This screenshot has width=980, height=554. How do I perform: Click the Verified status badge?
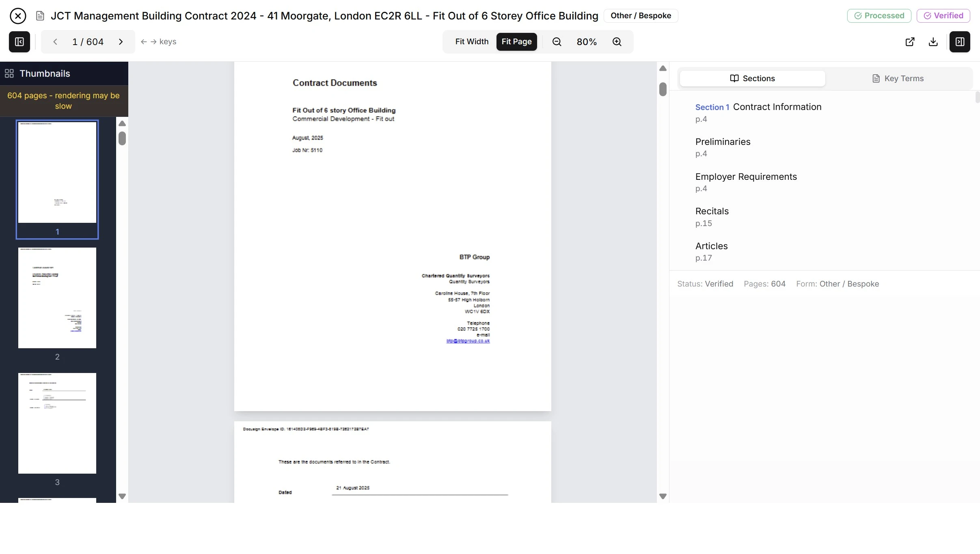pos(943,15)
